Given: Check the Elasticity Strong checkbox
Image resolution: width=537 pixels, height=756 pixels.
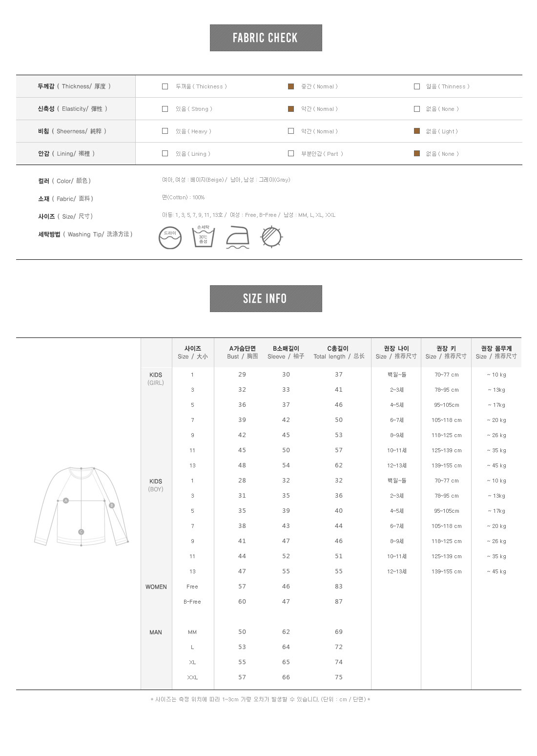Looking at the screenshot, I should pos(165,109).
